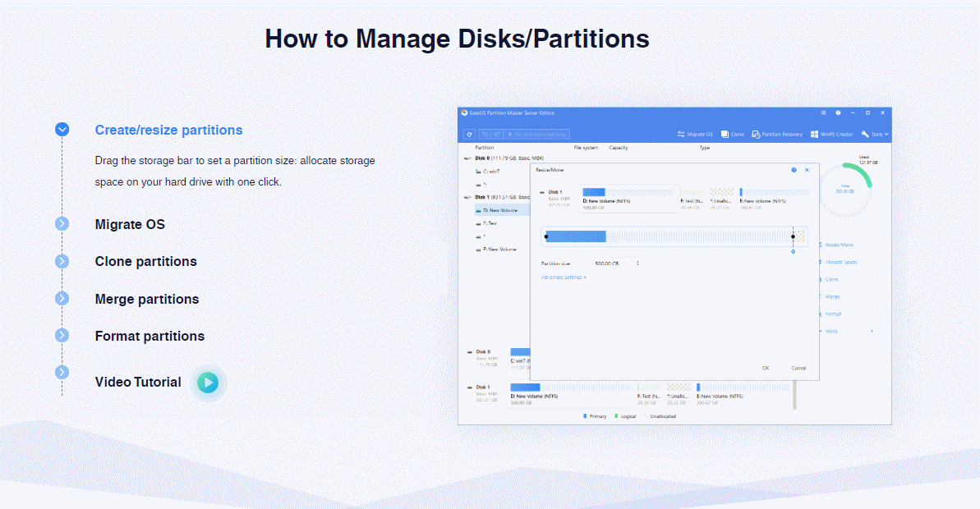Screen dimensions: 980x509
Task: Choose Format in the right action panel
Action: click(x=832, y=314)
